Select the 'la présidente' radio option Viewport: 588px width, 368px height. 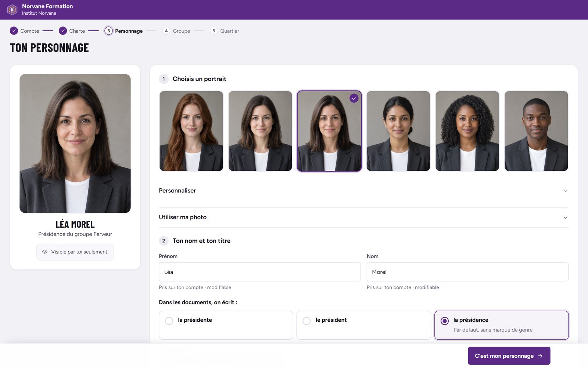[x=226, y=325]
